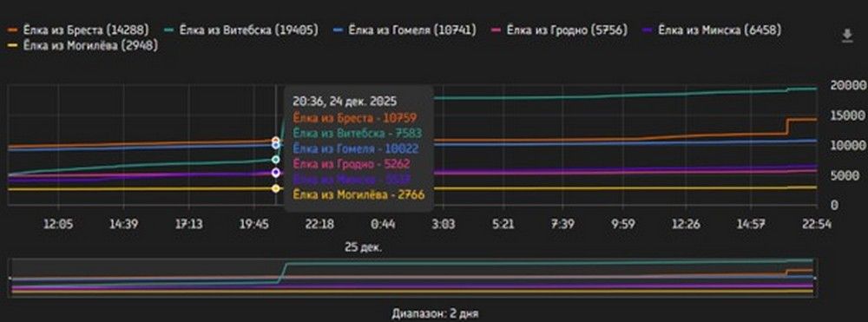Viewport: 868px width, 322px height.
Task: Click the Диапазон: 2 дня label
Action: click(x=435, y=313)
